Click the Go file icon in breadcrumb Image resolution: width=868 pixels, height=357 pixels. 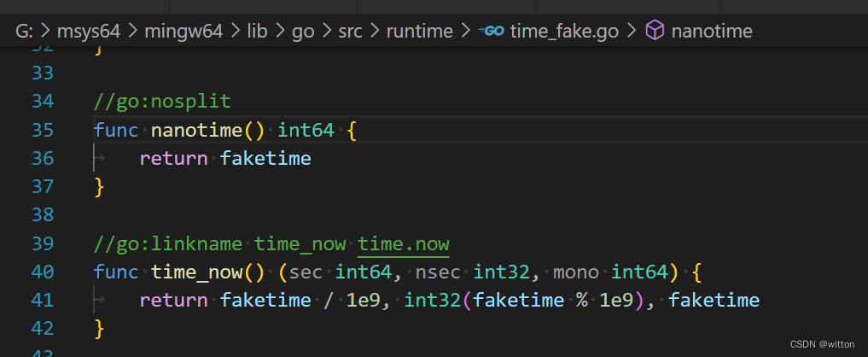(492, 32)
